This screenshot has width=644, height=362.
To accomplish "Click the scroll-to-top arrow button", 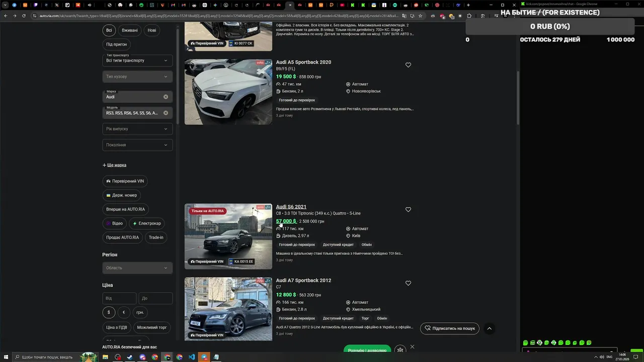I will click(489, 328).
